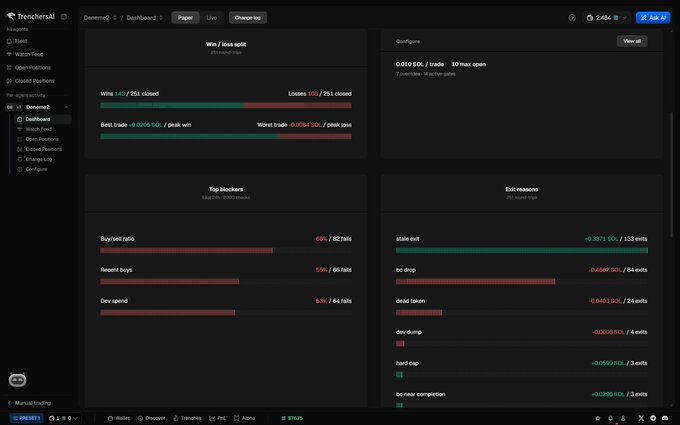Image resolution: width=680 pixels, height=425 pixels.
Task: Click View all in Configure card
Action: click(632, 41)
